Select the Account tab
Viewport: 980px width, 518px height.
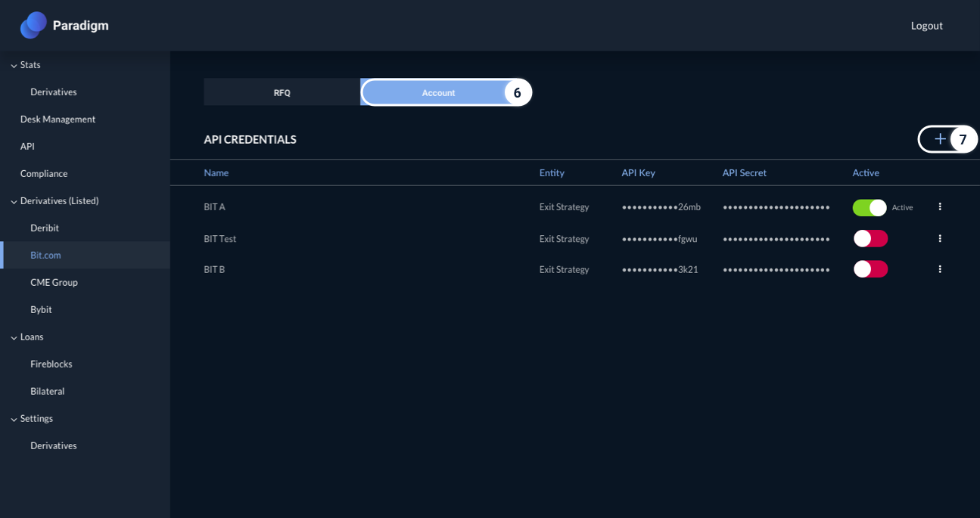tap(438, 92)
